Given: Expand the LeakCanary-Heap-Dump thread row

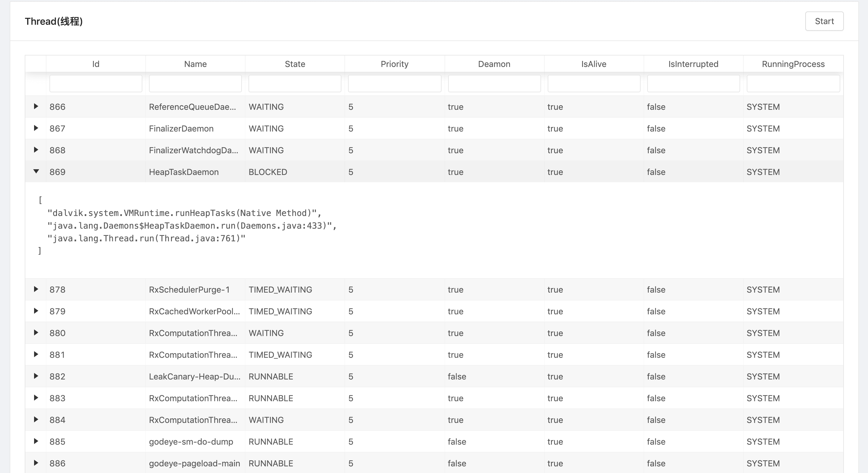Looking at the screenshot, I should click(36, 376).
